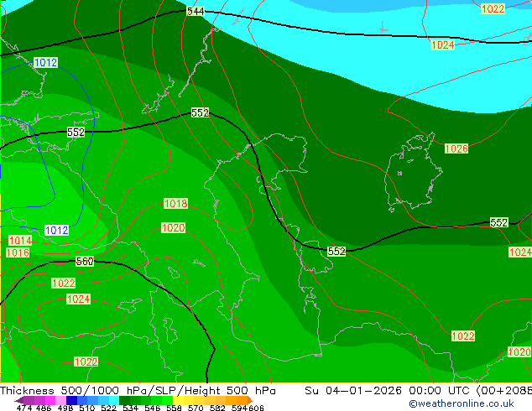The width and height of the screenshot is (532, 411).
Task: Select the 498 legend value
Action: point(65,408)
